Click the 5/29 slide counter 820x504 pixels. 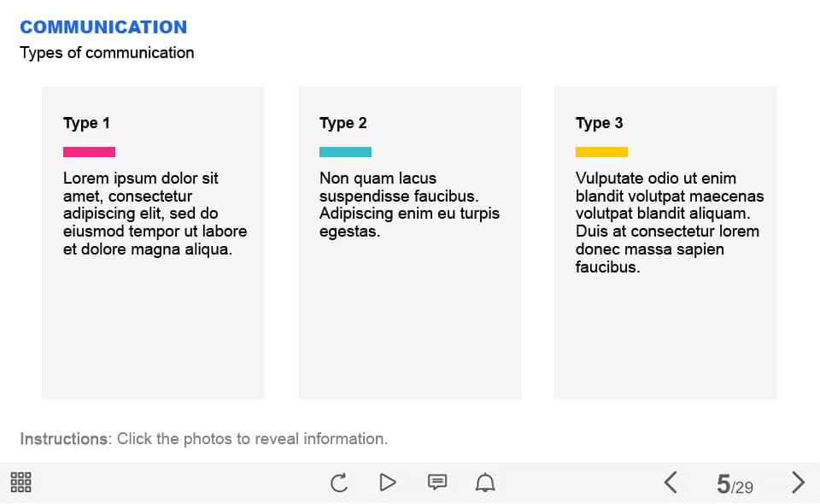point(735,485)
